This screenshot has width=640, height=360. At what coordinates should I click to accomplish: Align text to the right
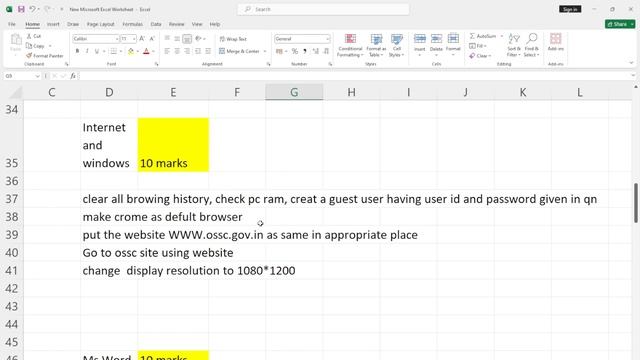coord(187,51)
